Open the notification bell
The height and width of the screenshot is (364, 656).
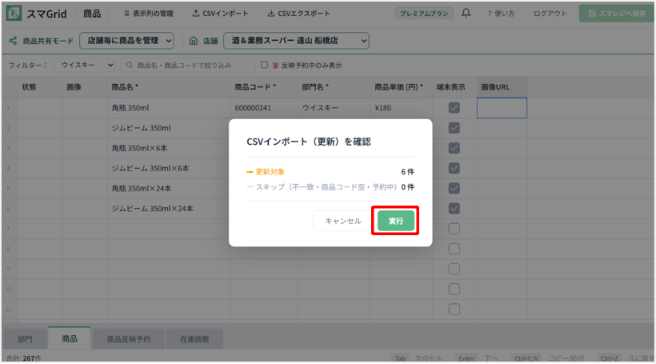[466, 13]
